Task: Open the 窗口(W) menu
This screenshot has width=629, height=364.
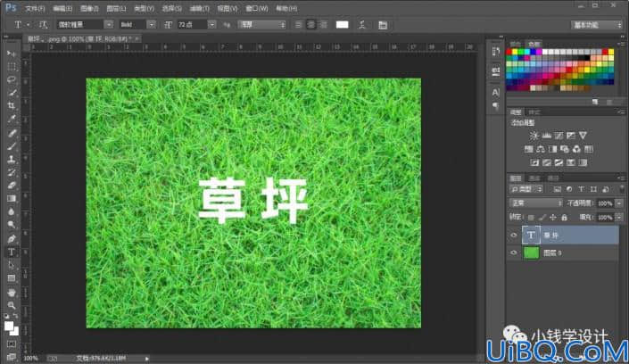Action: [x=257, y=8]
